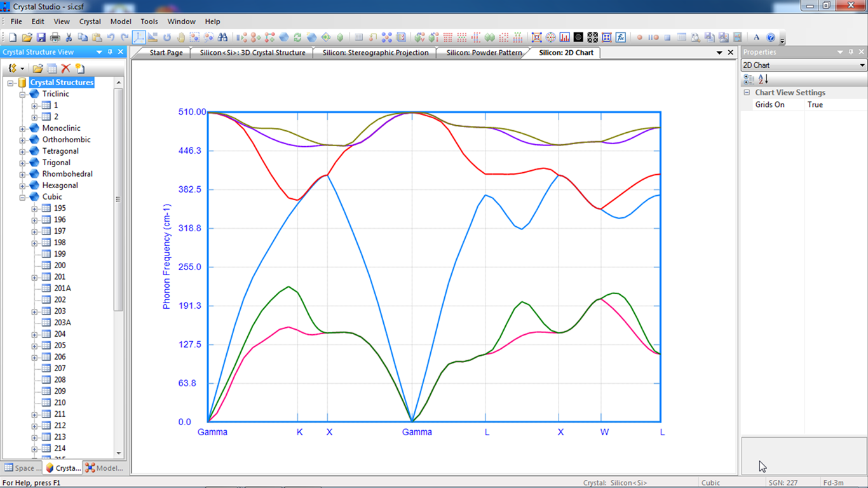Click the tree panel vertical scrollbar thumb
Image resolution: width=868 pixels, height=488 pixels.
point(118,200)
